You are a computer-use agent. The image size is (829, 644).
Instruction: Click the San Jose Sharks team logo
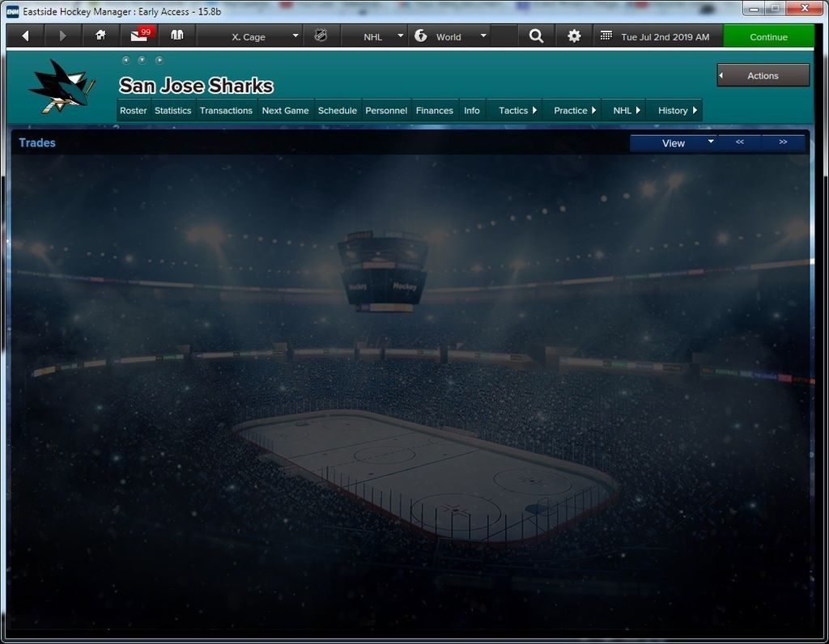click(62, 86)
